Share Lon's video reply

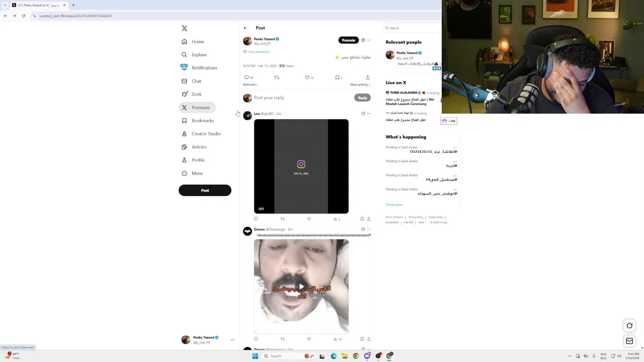(369, 219)
